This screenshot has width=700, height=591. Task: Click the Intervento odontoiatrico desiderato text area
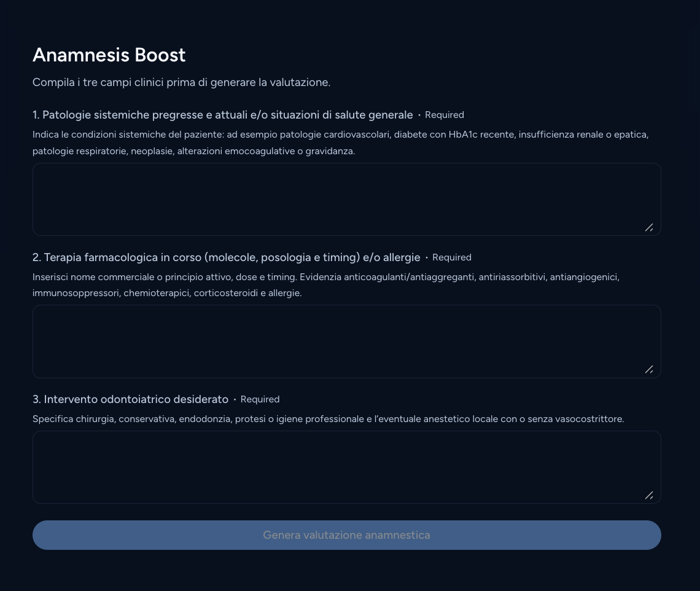[x=346, y=468]
